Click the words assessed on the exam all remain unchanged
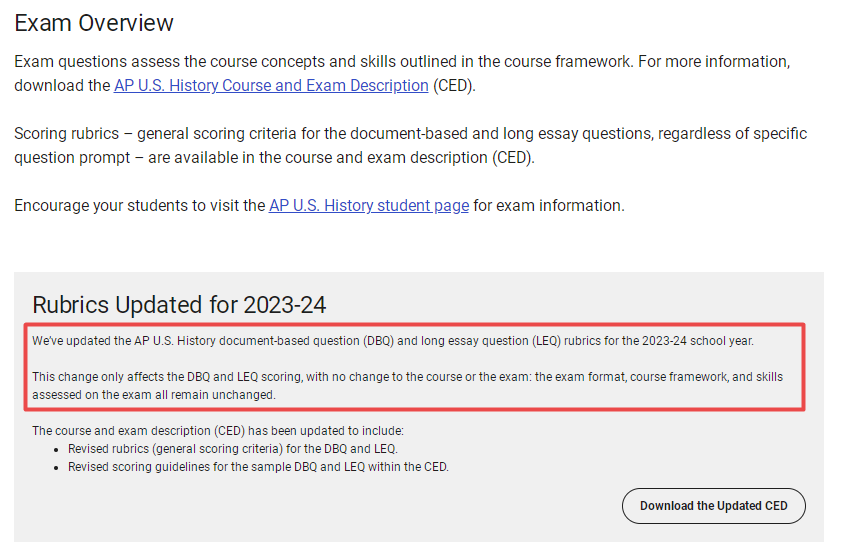The width and height of the screenshot is (842, 554). pyautogui.click(x=154, y=395)
